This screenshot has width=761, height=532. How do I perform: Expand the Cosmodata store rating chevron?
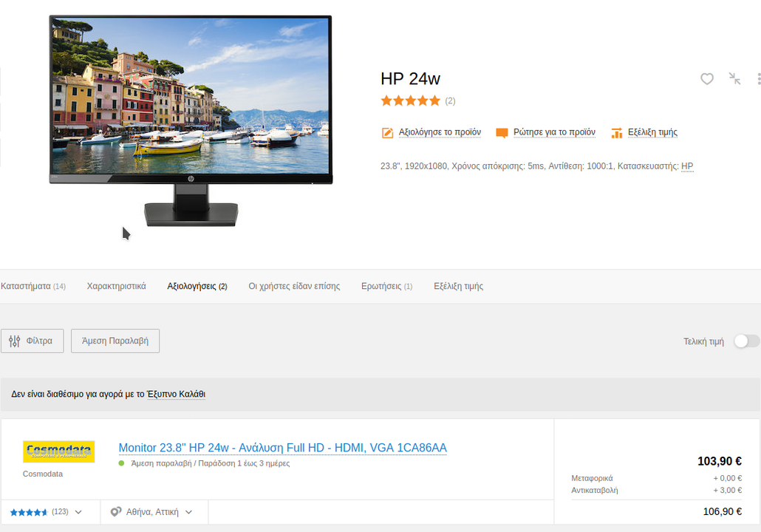coord(78,512)
